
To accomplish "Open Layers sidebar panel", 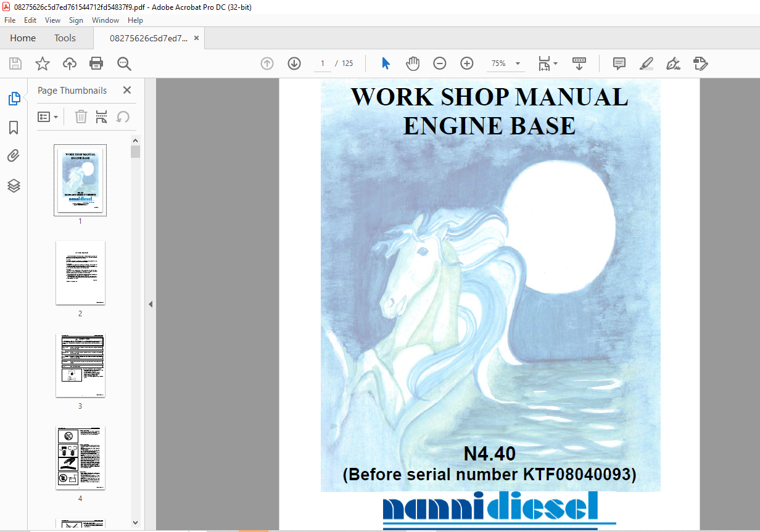I will coord(14,185).
